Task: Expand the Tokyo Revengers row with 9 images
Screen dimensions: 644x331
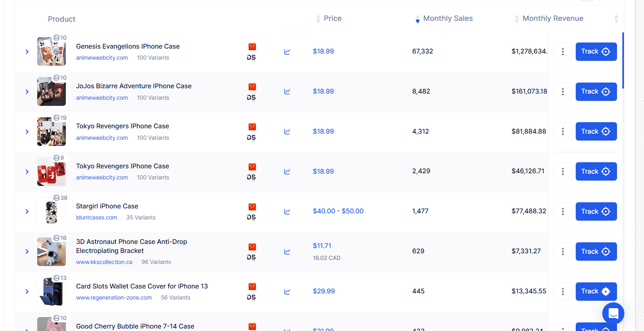Action: tap(27, 172)
